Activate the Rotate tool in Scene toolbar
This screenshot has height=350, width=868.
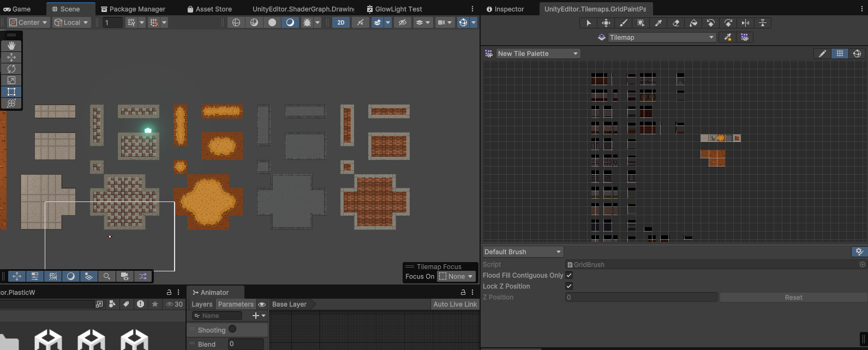[11, 69]
